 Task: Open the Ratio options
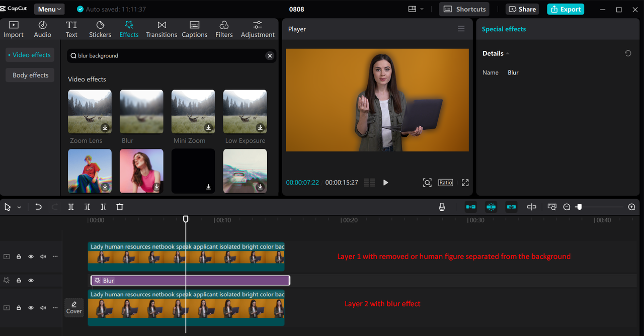pos(446,183)
